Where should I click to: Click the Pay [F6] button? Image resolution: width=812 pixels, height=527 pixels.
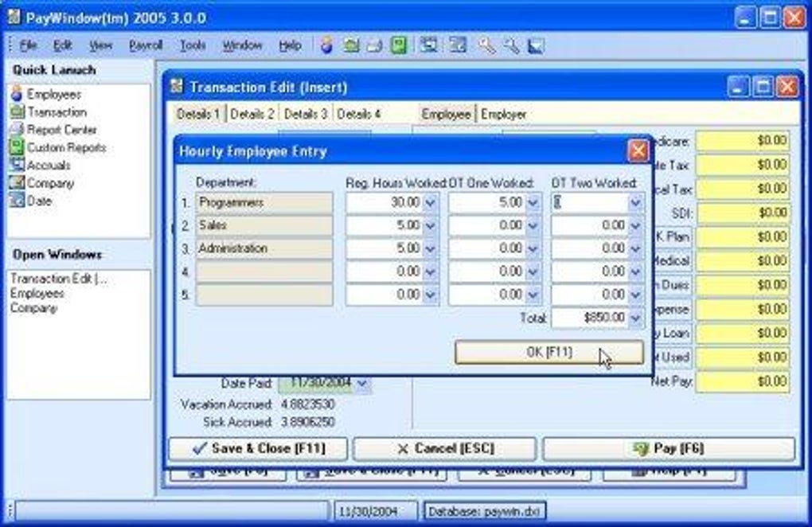pos(669,448)
